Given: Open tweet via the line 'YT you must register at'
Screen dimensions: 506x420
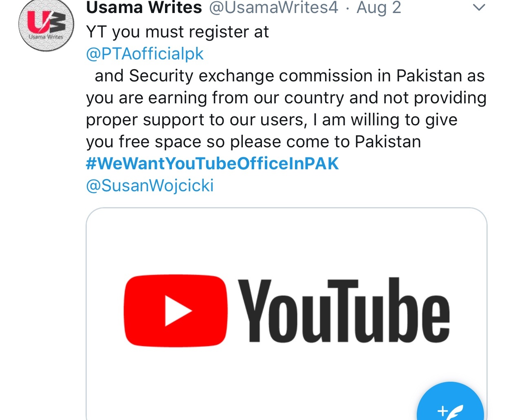Looking at the screenshot, I should click(x=177, y=32).
